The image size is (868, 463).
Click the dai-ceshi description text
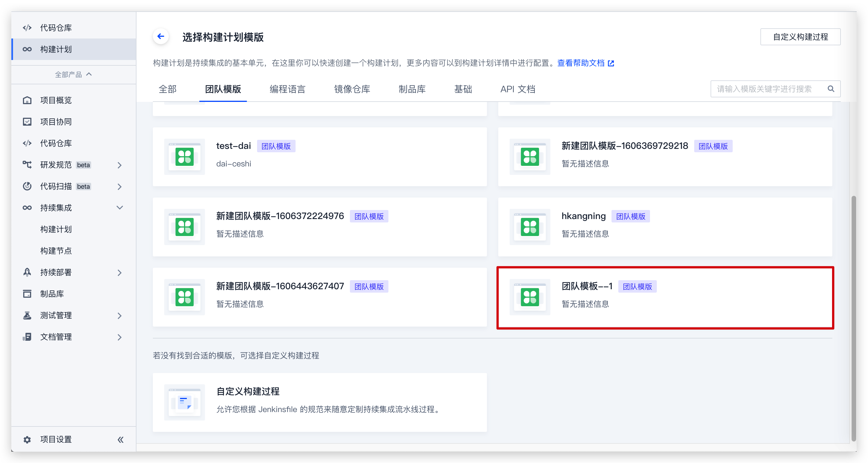[234, 164]
